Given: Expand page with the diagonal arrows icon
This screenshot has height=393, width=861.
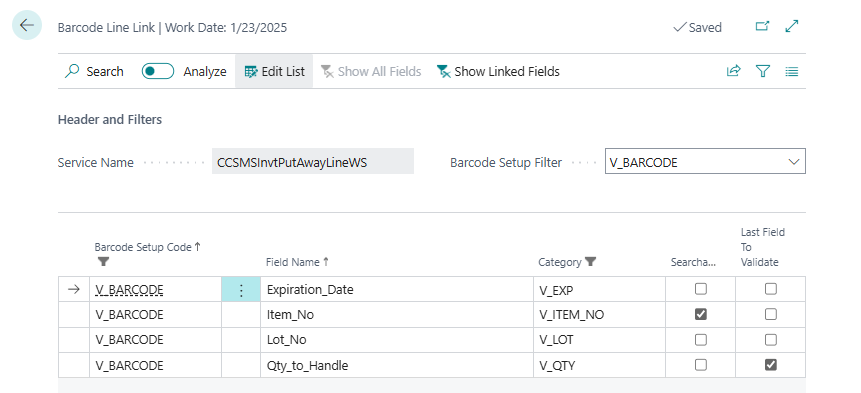Looking at the screenshot, I should click(x=792, y=26).
